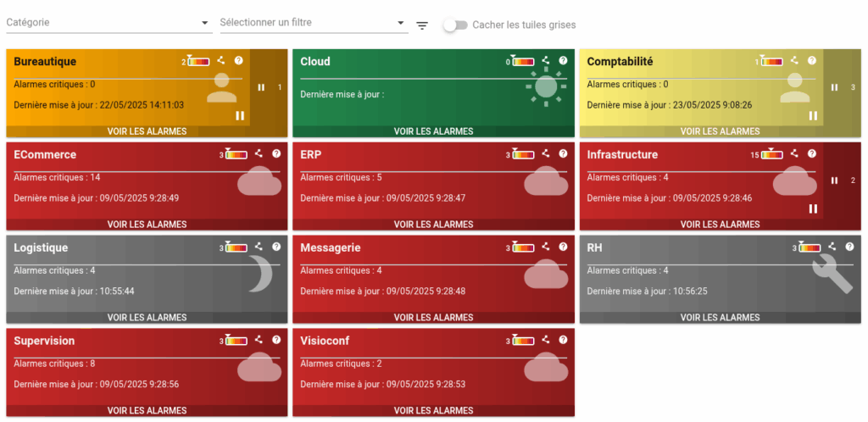Click pause icon under Comptabilité person icon
Screen dimensions: 868x422
(x=813, y=115)
